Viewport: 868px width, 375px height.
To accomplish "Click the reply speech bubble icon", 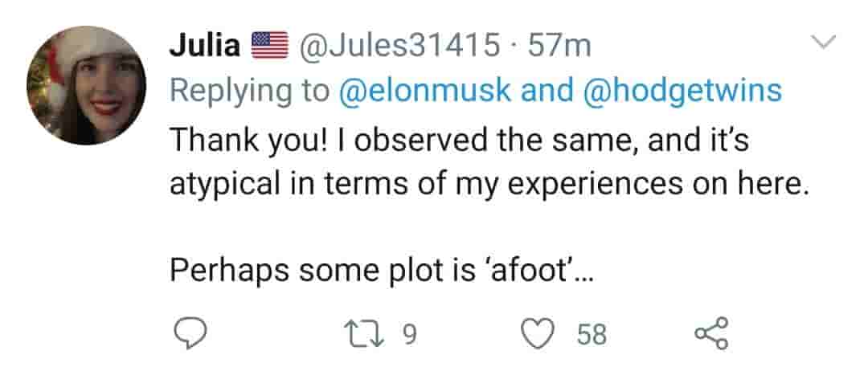I will [191, 333].
